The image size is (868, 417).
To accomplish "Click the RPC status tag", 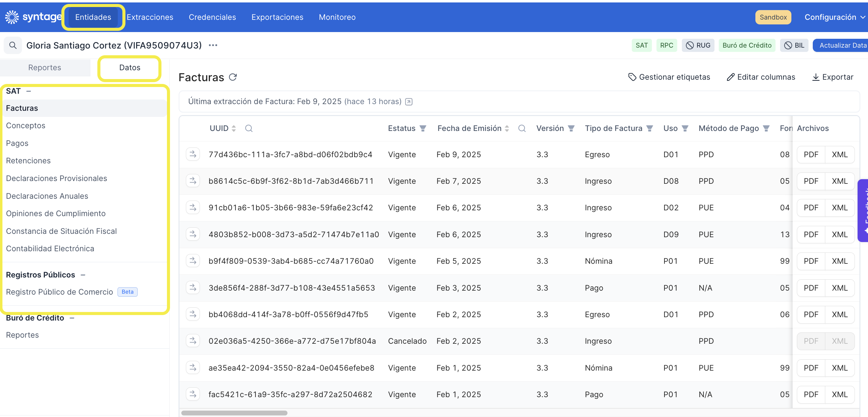I will pos(667,45).
